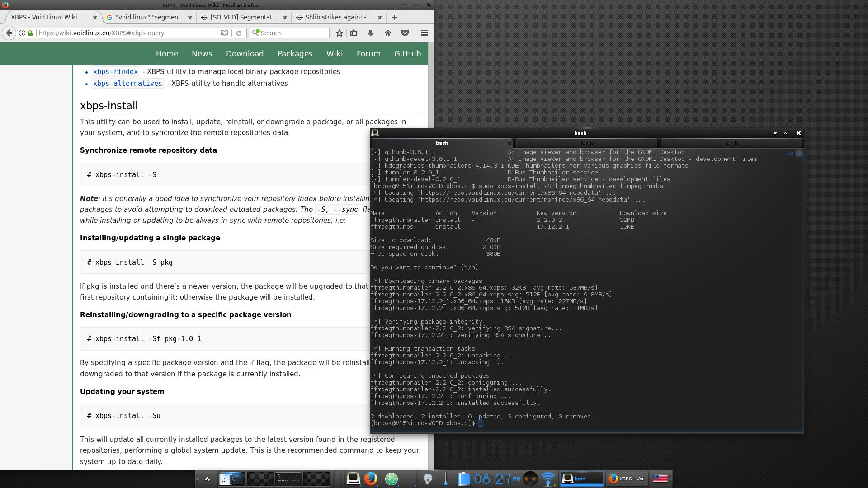The height and width of the screenshot is (488, 868).
Task: Toggle Reader View icon in the address bar
Action: (224, 33)
